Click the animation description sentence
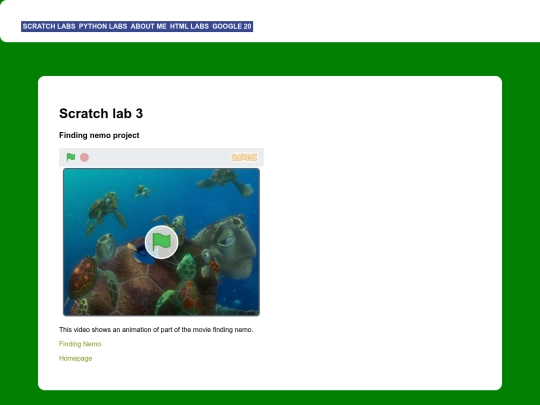This screenshot has height=405, width=540. click(x=156, y=330)
